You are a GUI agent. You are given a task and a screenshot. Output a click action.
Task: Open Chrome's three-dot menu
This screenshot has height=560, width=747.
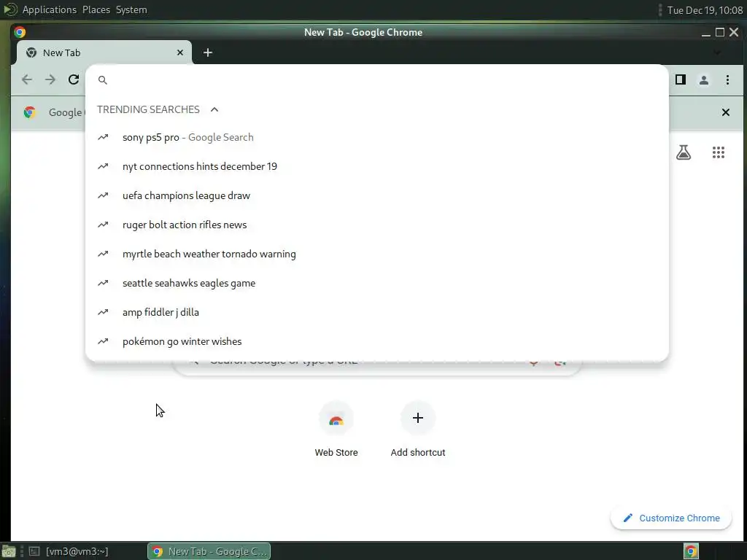click(727, 80)
